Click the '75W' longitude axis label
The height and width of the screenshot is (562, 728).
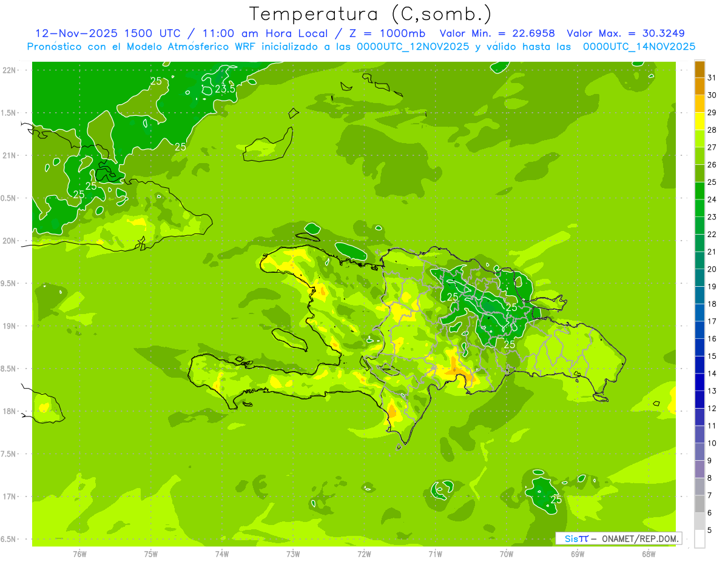151,554
